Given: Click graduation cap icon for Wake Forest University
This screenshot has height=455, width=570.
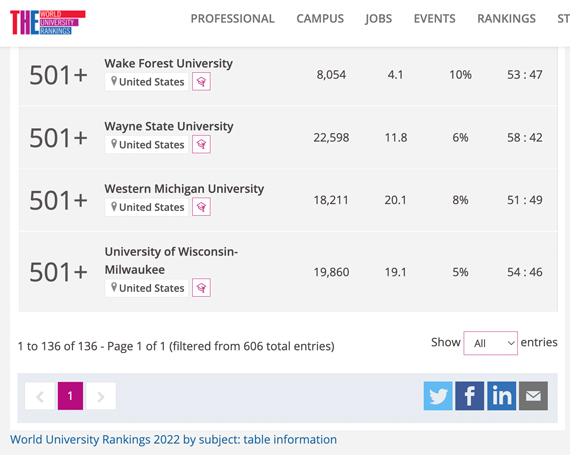Looking at the screenshot, I should pos(201,82).
